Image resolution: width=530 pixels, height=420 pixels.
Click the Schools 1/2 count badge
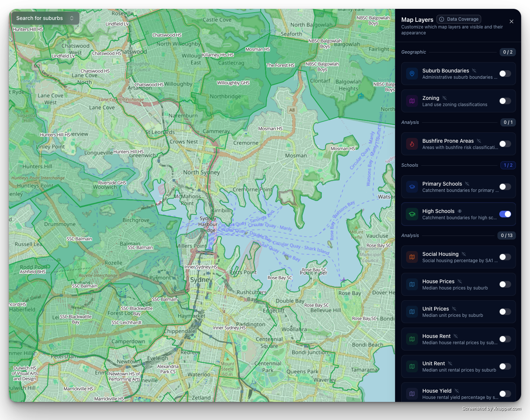[508, 165]
